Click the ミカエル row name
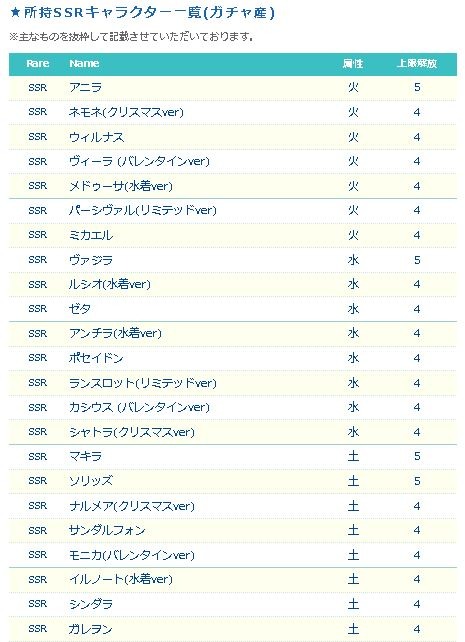Image resolution: width=465 pixels, height=642 pixels. pos(91,235)
